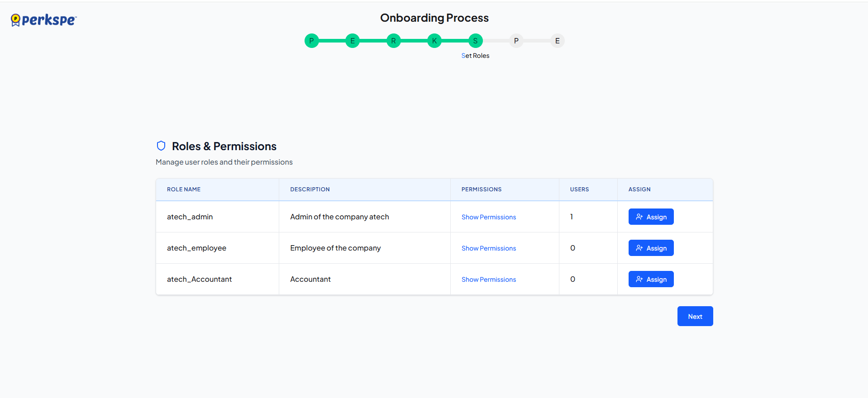The width and height of the screenshot is (868, 398).
Task: Click the Next button
Action: point(695,316)
